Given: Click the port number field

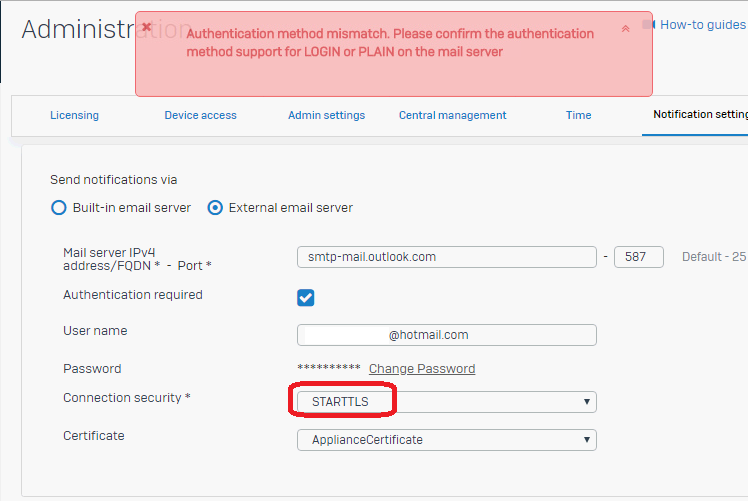Looking at the screenshot, I should [638, 257].
